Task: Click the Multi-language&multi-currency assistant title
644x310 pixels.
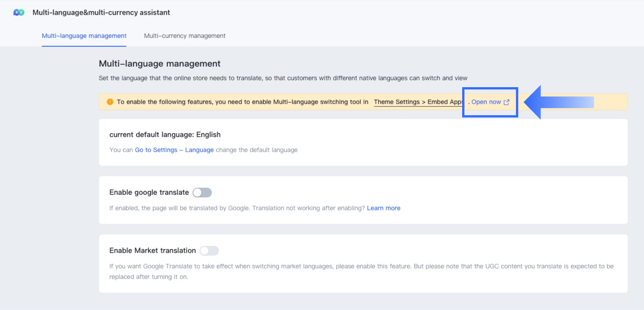Action: pos(101,13)
